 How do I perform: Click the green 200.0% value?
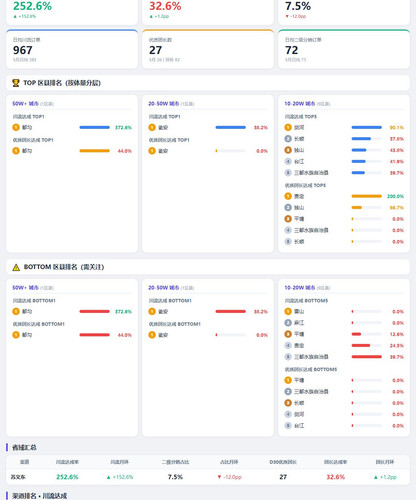(x=395, y=196)
